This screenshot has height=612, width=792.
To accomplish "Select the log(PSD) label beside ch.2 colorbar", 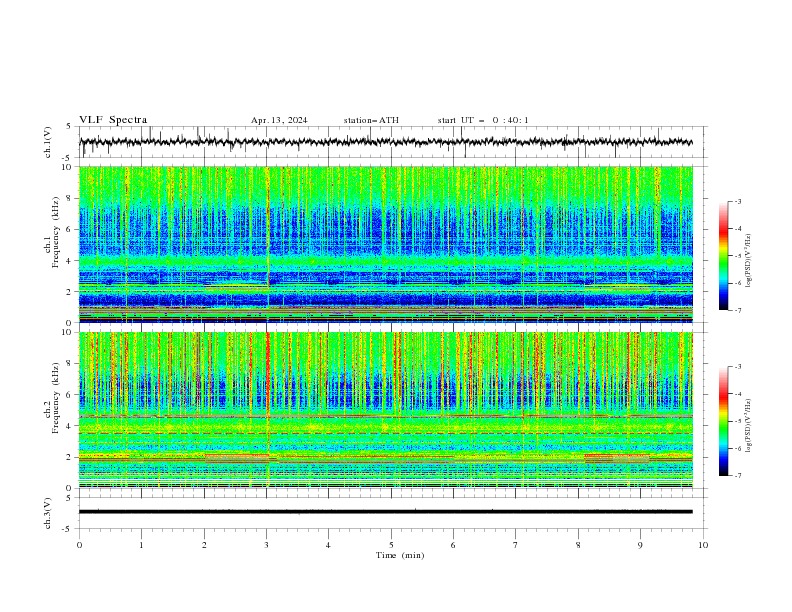I will [x=748, y=426].
